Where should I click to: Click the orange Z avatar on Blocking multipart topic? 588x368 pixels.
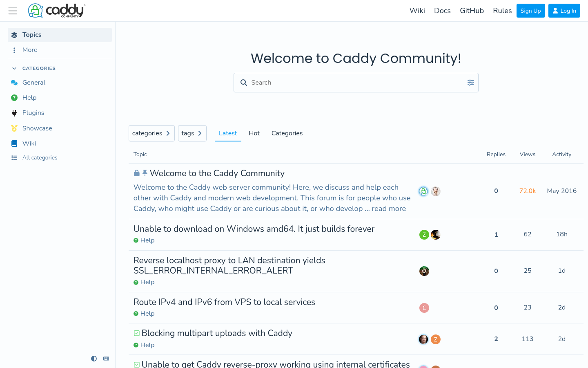click(436, 339)
